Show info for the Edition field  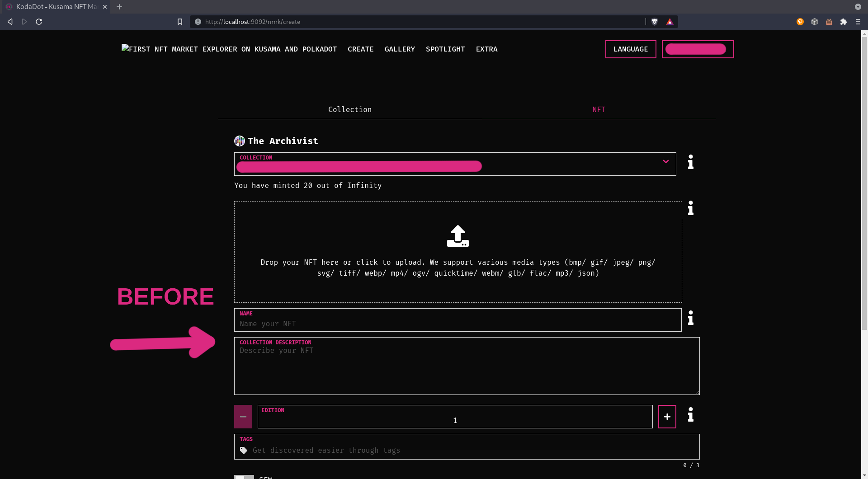tap(691, 414)
